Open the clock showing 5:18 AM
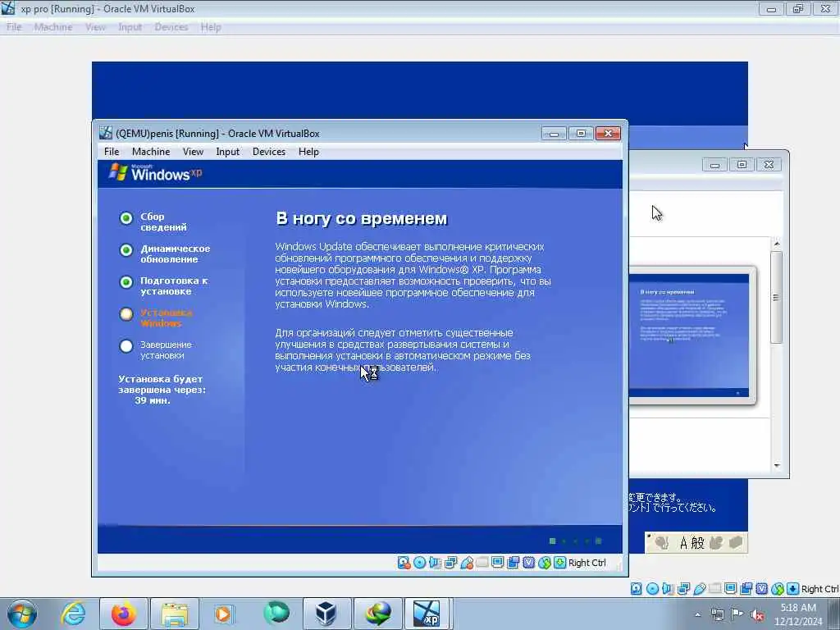The width and height of the screenshot is (840, 630). (798, 614)
